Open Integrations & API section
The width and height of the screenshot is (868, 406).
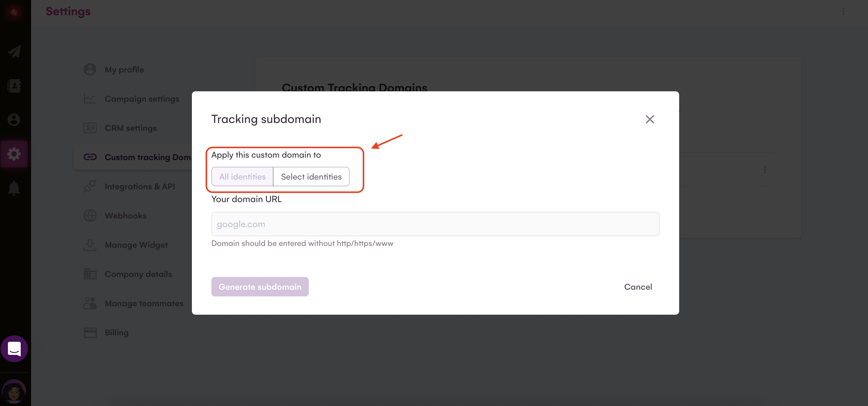click(139, 187)
